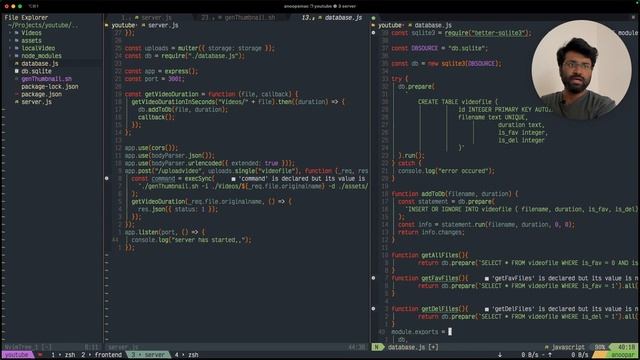
Task: Click the node_modules folder icon
Action: click(17, 56)
